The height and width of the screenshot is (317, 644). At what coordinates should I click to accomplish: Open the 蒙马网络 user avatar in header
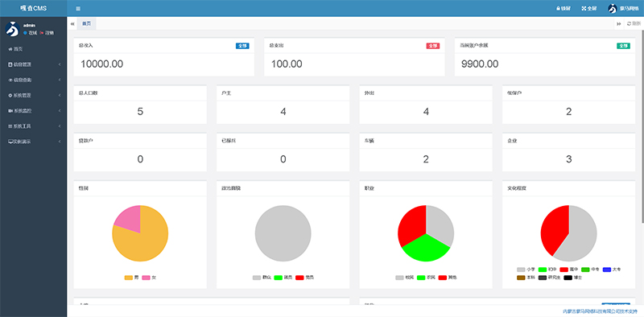613,9
